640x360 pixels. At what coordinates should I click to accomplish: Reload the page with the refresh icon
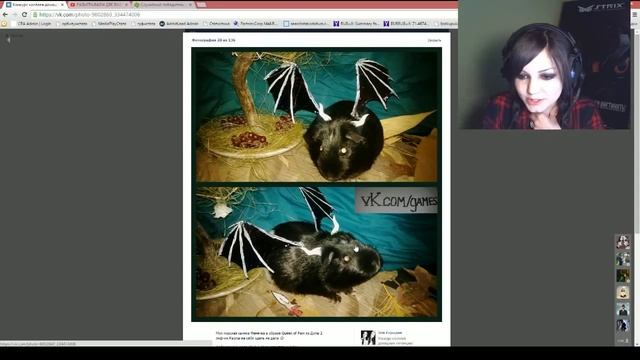pos(24,14)
